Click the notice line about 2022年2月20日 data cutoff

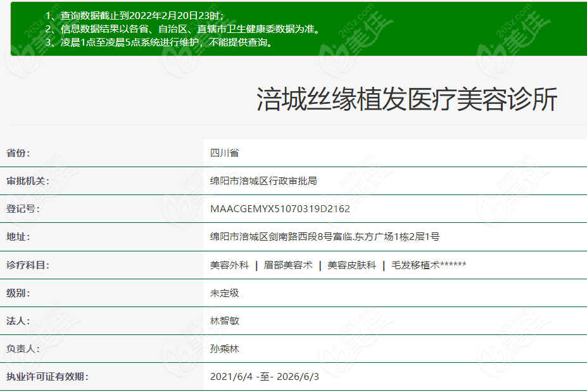pos(134,15)
